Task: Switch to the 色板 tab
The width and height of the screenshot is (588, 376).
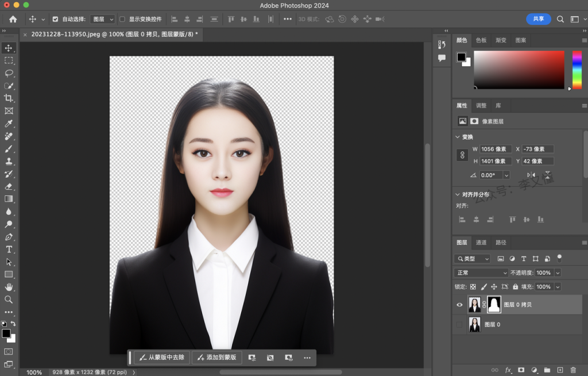Action: point(481,40)
